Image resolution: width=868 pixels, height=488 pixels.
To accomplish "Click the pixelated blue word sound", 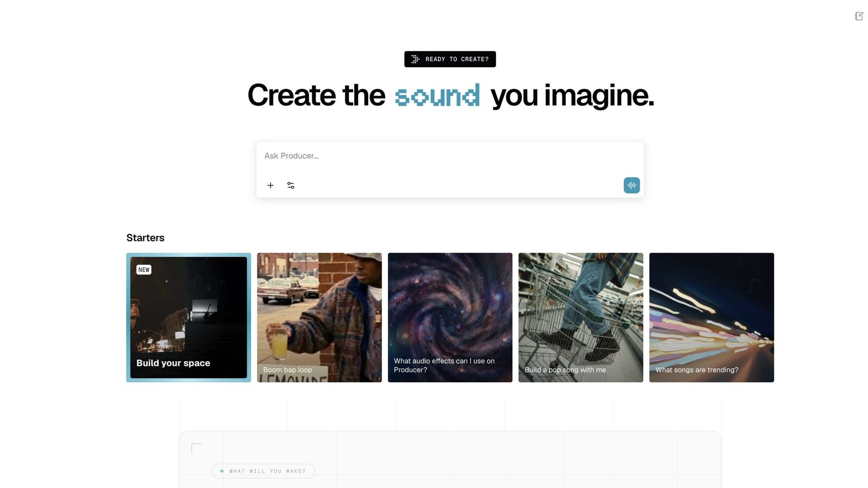I will click(437, 96).
